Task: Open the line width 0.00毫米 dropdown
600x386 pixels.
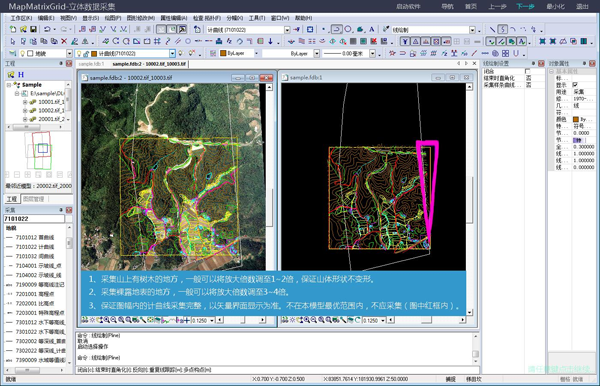Action: point(373,54)
